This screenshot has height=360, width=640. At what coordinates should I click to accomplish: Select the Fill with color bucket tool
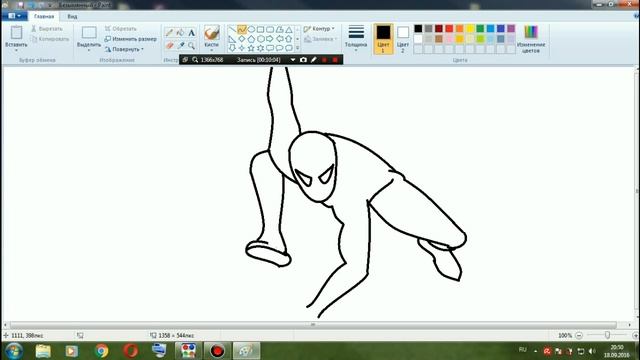pos(180,33)
